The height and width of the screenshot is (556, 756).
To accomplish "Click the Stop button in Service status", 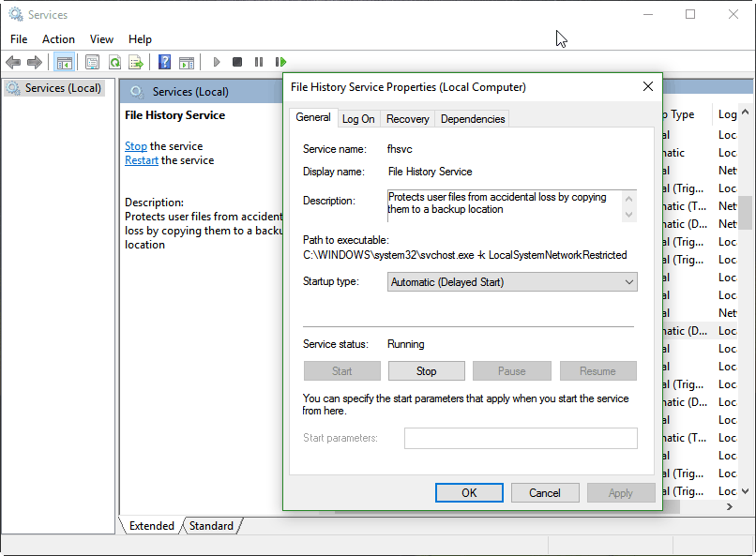I will coord(427,371).
